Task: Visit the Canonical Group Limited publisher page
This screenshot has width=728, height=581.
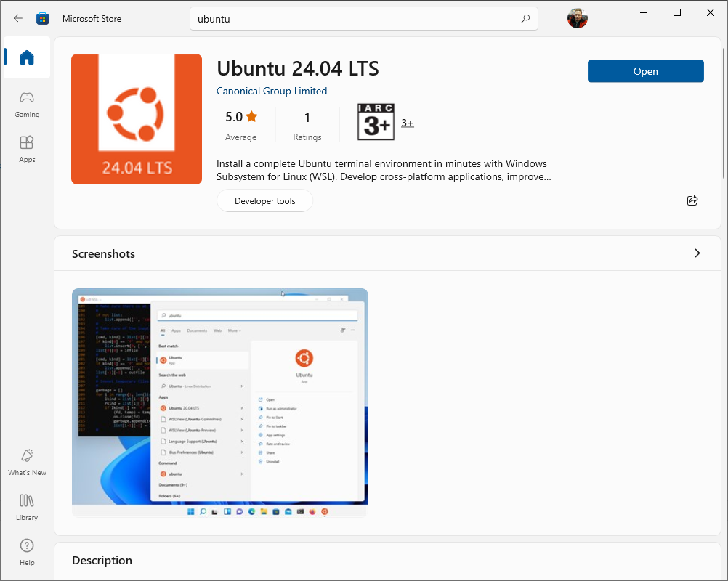Action: pos(272,91)
